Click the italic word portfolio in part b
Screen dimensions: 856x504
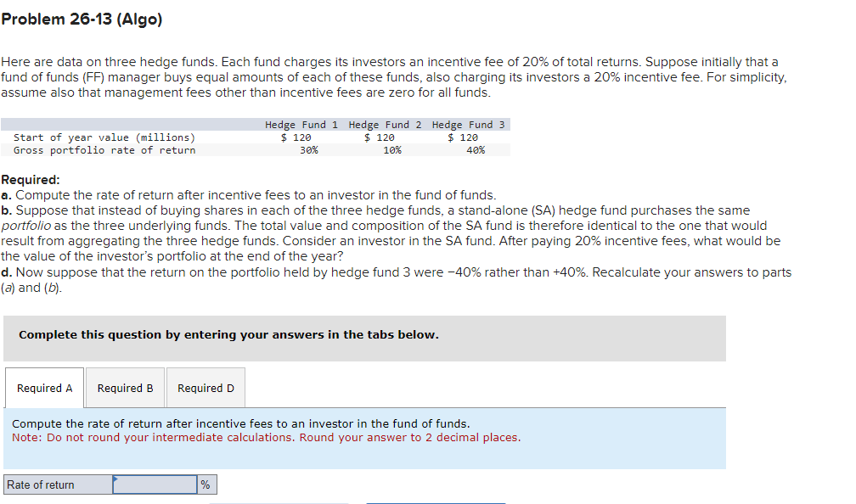click(x=26, y=226)
